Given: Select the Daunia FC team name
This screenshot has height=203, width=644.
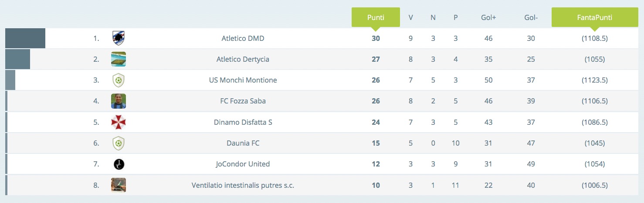Looking at the screenshot, I should pos(243,143).
